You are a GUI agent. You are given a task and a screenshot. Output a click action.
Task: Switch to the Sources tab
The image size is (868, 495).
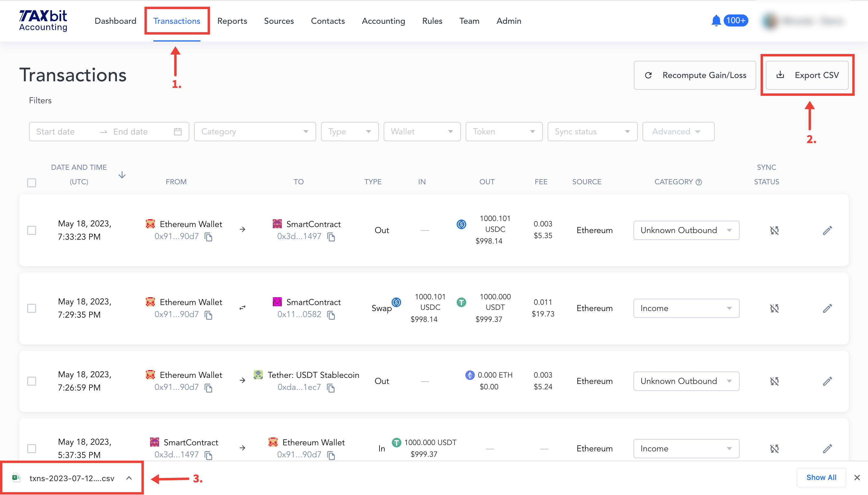279,21
